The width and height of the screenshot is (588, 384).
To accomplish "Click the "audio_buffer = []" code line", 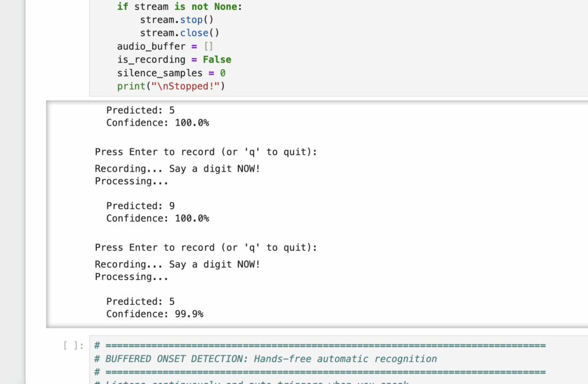I will (165, 46).
